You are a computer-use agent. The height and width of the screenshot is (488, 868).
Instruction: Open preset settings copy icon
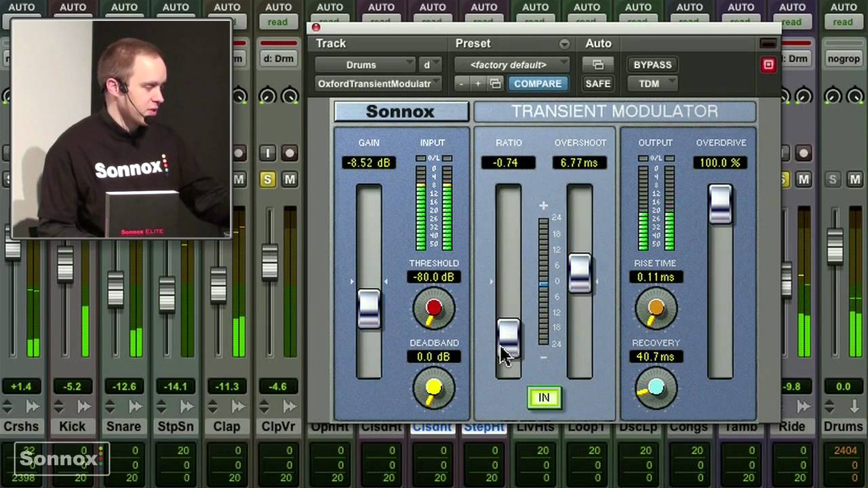[495, 83]
